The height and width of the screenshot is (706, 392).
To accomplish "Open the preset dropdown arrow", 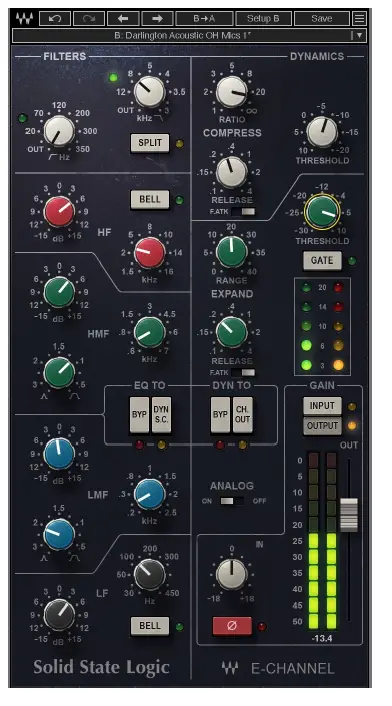I will point(359,36).
